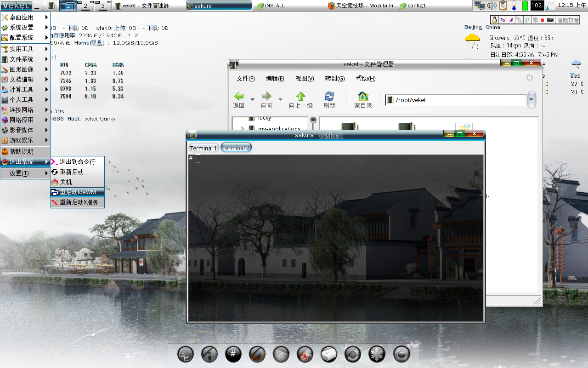Click the purple feather input bar icon
Viewport: 588px width, 368px height.
510,20
